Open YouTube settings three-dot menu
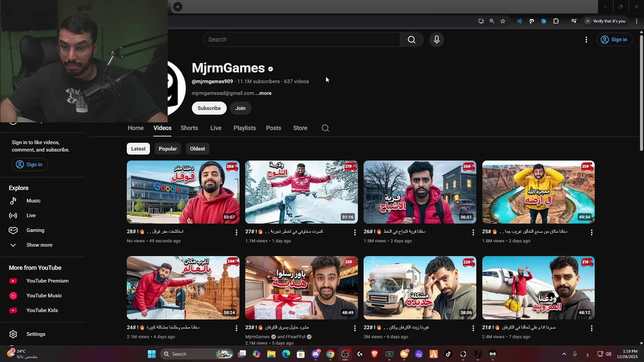Viewport: 644px width, 362px height. click(586, 40)
